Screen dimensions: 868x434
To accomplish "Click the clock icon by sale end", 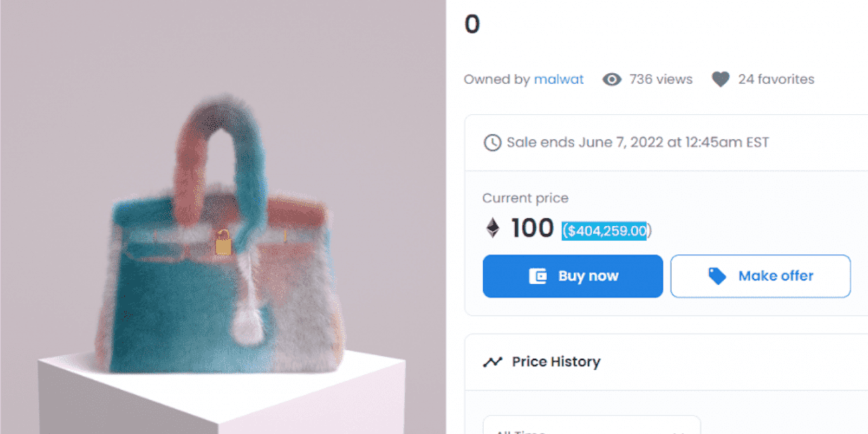I will (492, 143).
